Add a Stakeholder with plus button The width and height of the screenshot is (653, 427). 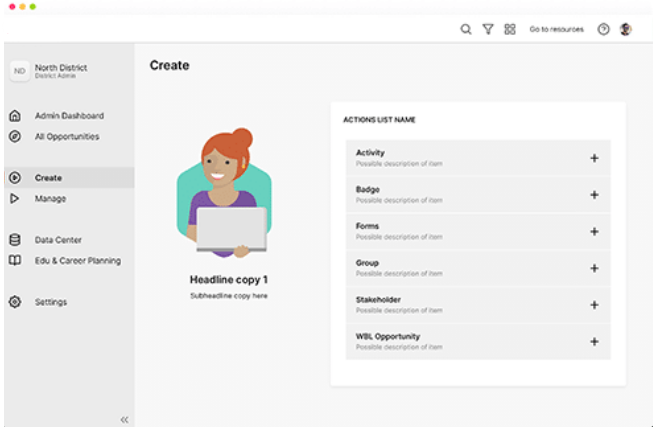(x=594, y=305)
